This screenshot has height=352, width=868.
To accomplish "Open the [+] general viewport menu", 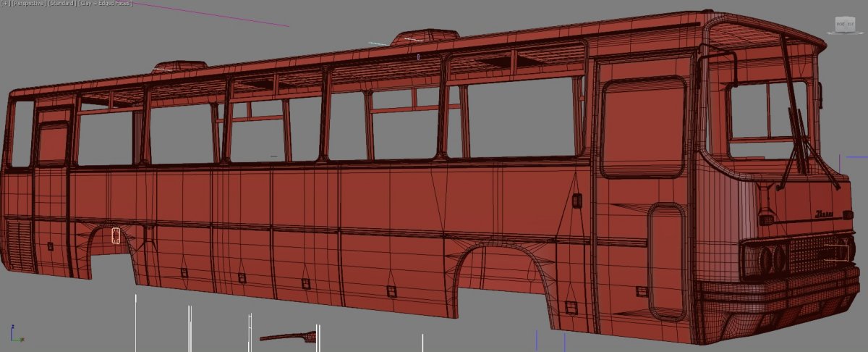I will (4, 4).
